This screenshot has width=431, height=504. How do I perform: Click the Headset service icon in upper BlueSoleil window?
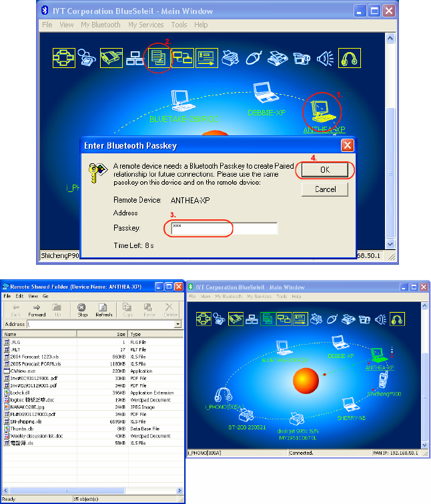click(350, 58)
